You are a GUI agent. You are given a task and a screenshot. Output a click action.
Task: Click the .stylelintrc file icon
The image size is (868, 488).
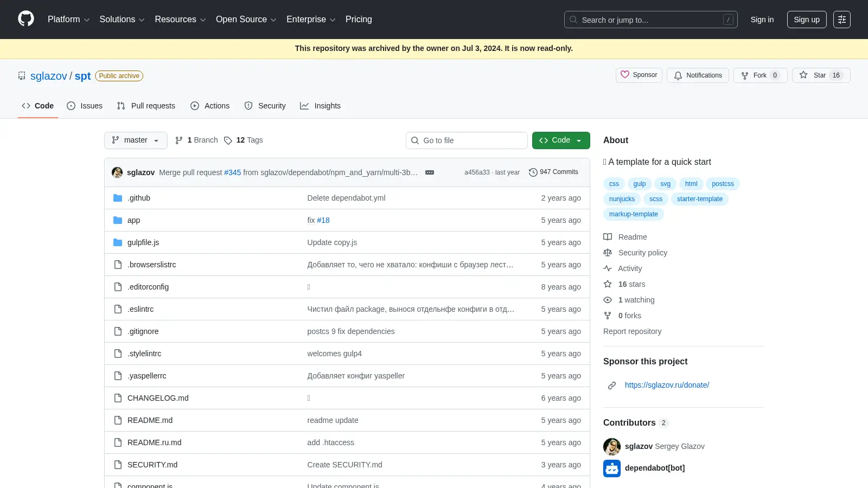click(118, 354)
